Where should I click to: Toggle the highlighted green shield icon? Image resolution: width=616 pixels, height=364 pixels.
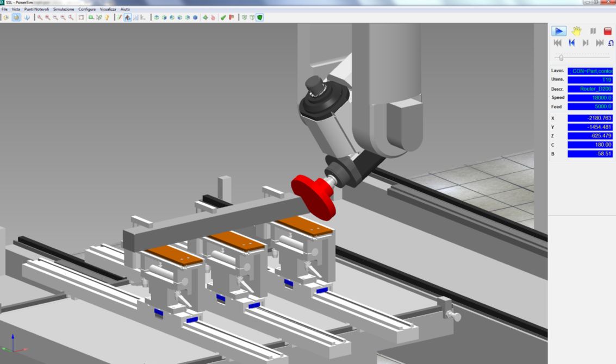260,17
